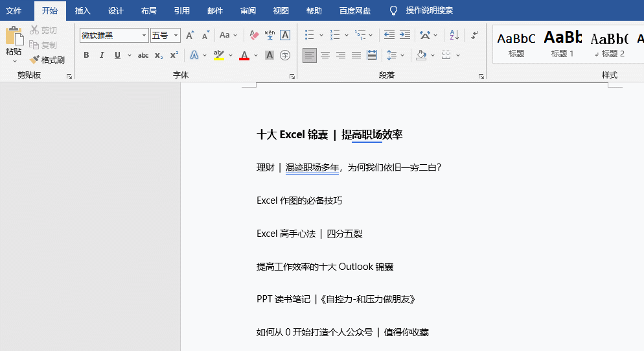This screenshot has width=644, height=351.
Task: Apply the 标题 1 heading style
Action: (562, 44)
